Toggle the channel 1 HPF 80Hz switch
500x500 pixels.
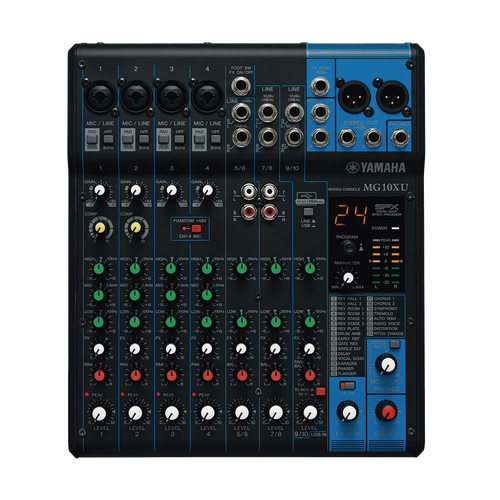pyautogui.click(x=108, y=139)
